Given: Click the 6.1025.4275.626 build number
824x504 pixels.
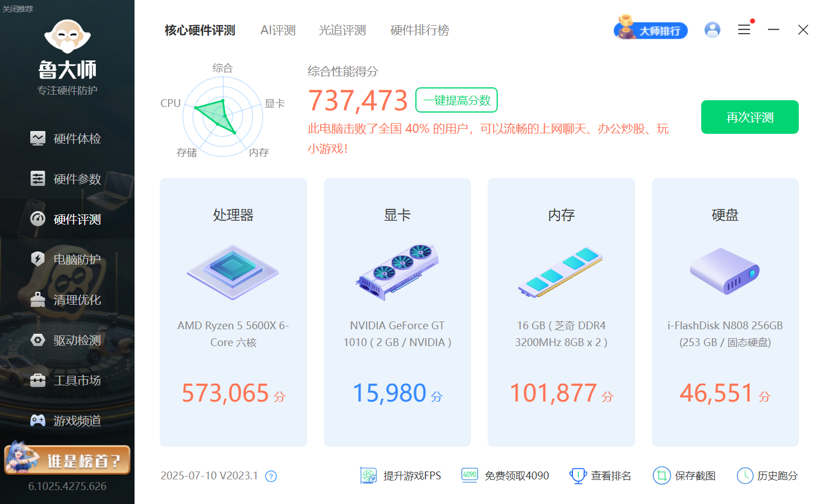Looking at the screenshot, I should click(67, 486).
